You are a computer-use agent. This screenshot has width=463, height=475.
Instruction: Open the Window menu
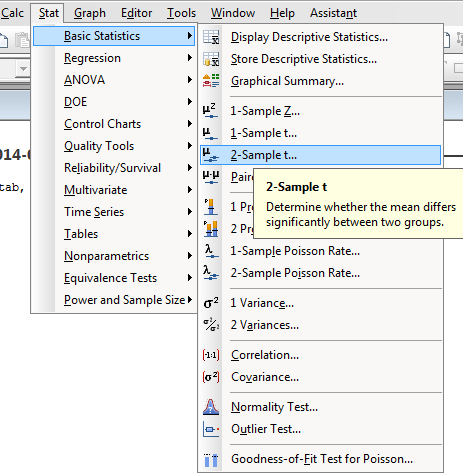pos(233,13)
